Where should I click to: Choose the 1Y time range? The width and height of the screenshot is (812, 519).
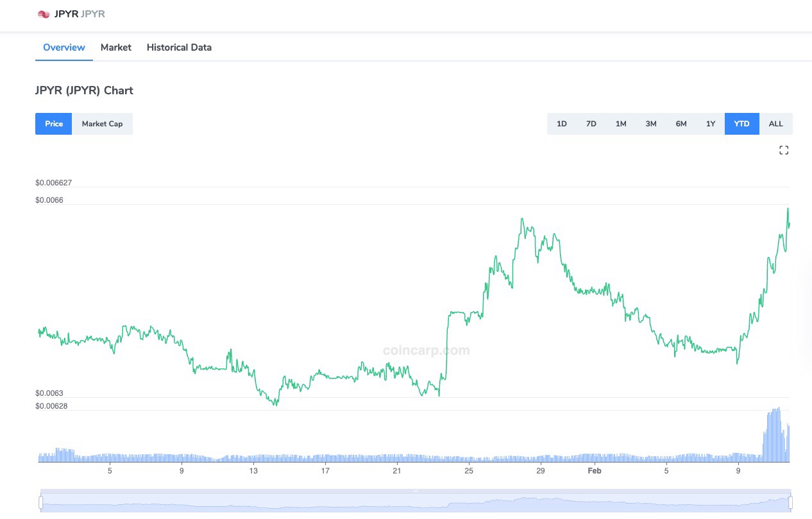pyautogui.click(x=711, y=123)
